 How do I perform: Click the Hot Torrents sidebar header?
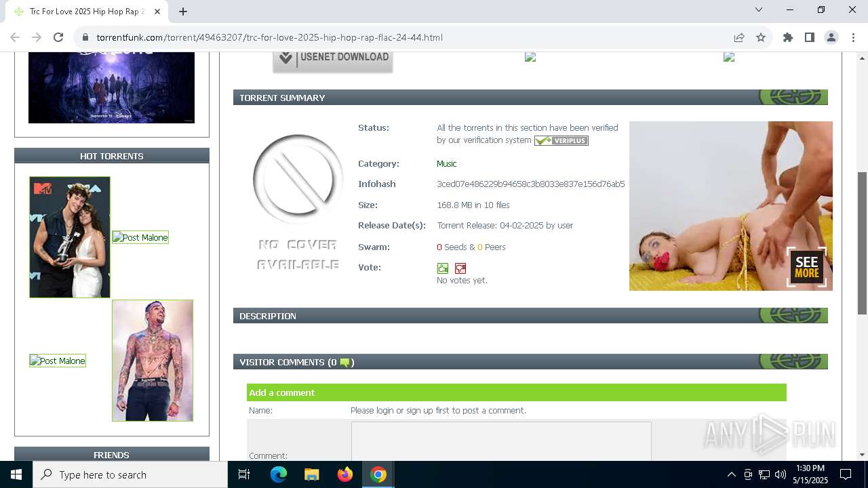tap(112, 156)
